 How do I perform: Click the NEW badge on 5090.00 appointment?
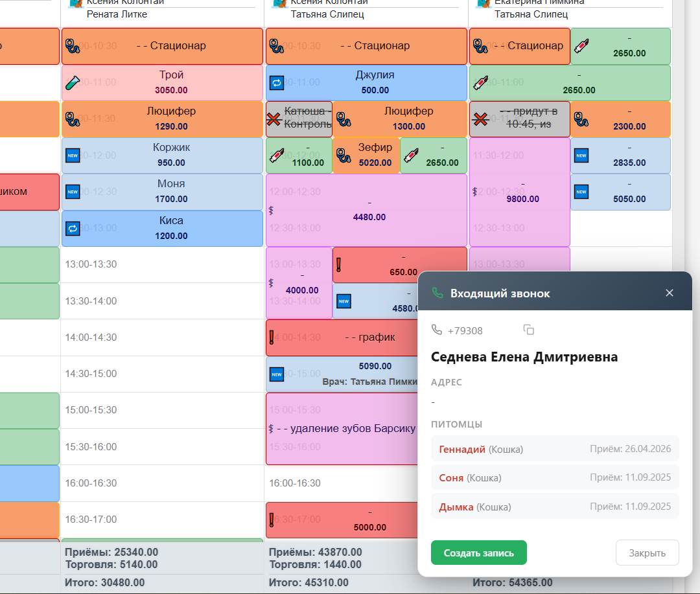click(x=277, y=374)
